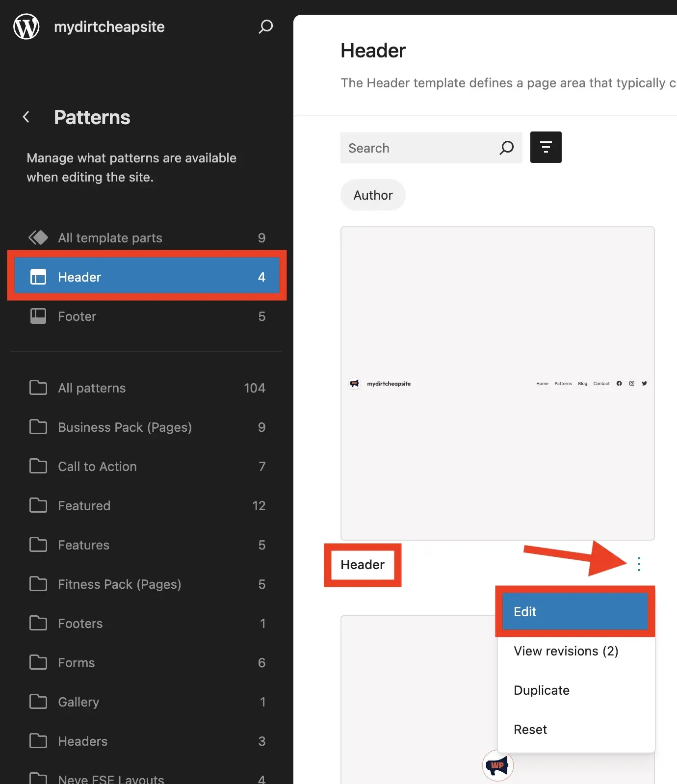Click the search magnifier inside the Search field
Image resolution: width=677 pixels, height=784 pixels.
[x=506, y=148]
